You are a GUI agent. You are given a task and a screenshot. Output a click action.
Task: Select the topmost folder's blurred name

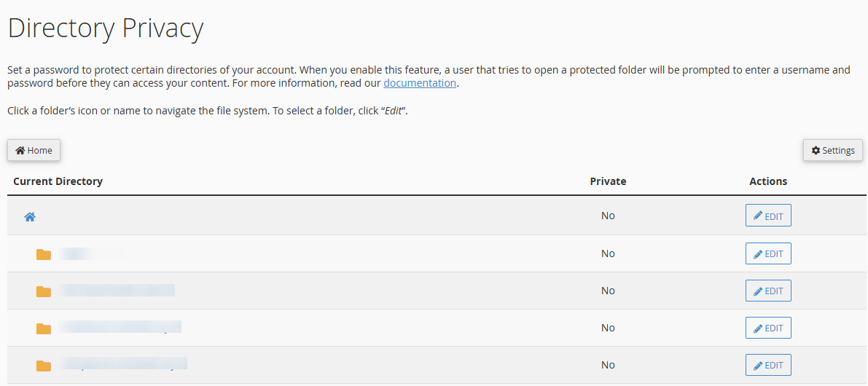tap(91, 253)
